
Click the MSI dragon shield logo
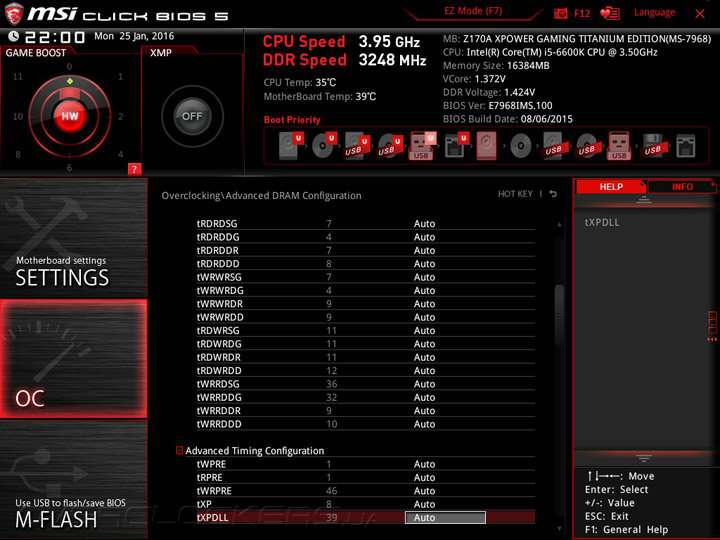click(14, 14)
